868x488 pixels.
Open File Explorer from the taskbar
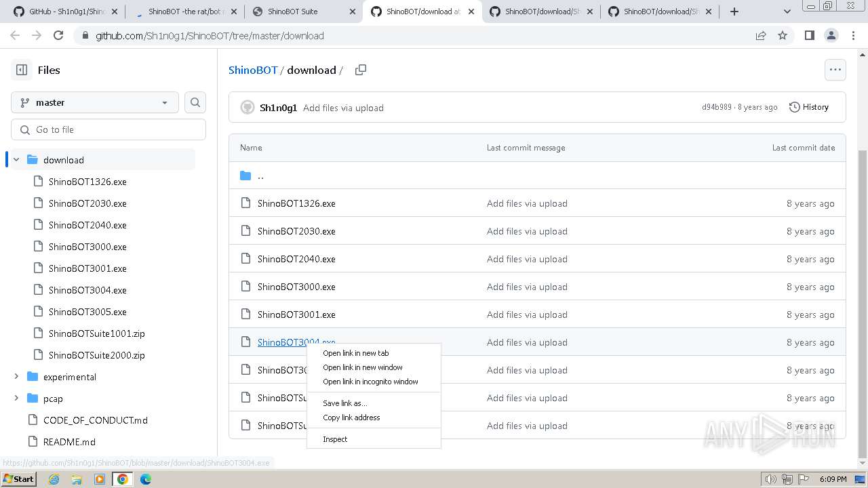[x=77, y=479]
